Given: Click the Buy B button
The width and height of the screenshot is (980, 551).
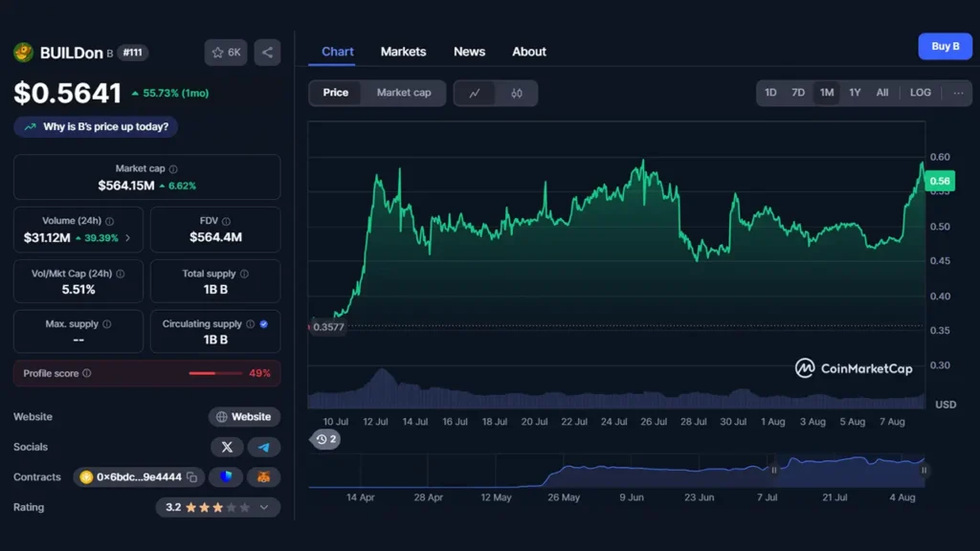Looking at the screenshot, I should pos(945,46).
